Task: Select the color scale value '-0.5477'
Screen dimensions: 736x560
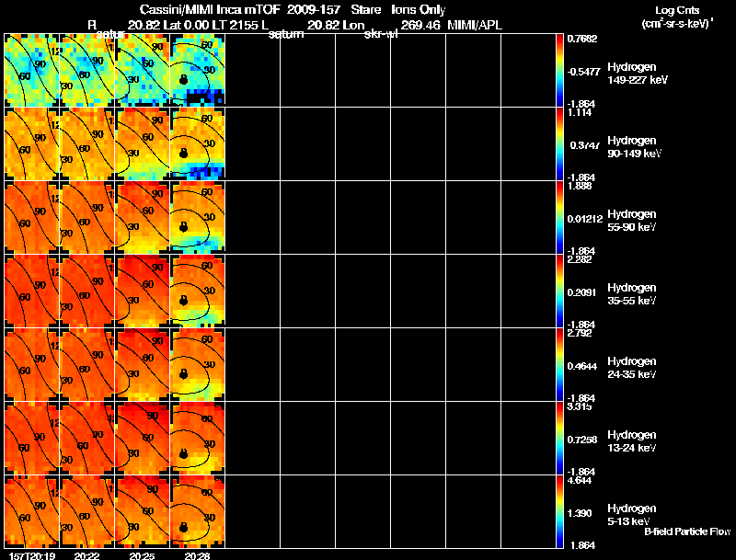Action: (x=583, y=72)
